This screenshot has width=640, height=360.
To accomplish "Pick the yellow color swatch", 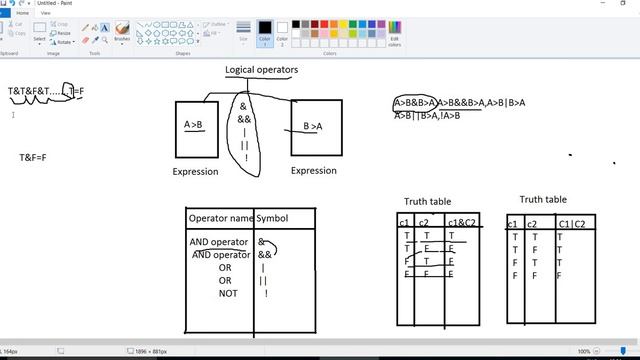I will (x=344, y=24).
